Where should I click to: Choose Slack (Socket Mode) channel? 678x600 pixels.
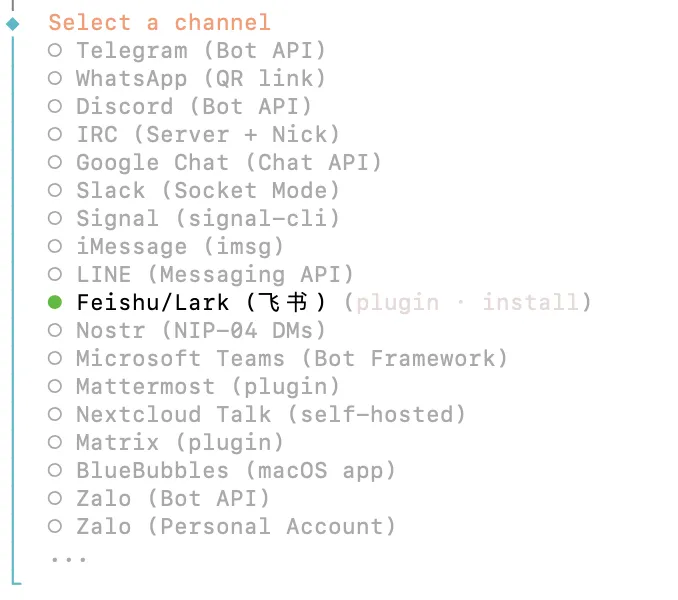pyautogui.click(x=55, y=190)
